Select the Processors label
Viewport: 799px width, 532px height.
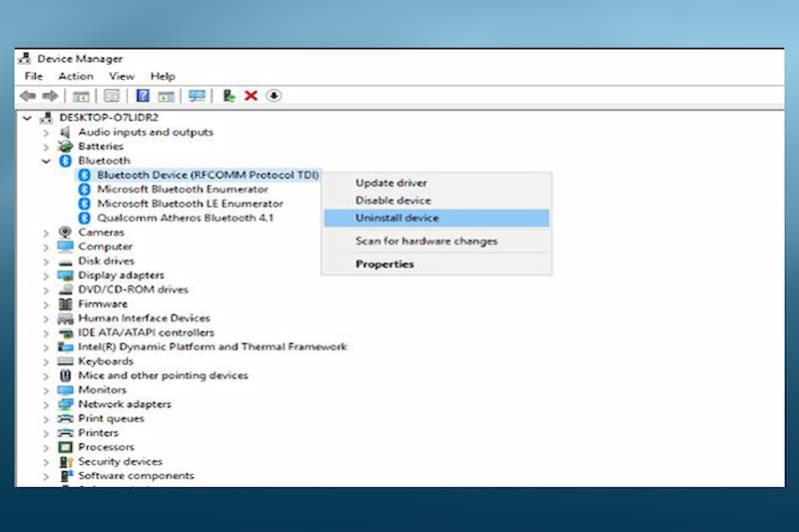106,446
